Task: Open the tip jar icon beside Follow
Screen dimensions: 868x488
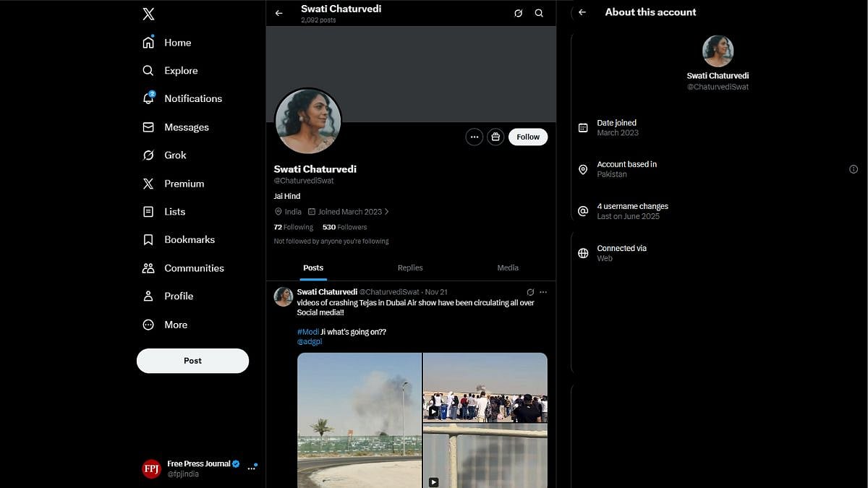Action: click(495, 137)
